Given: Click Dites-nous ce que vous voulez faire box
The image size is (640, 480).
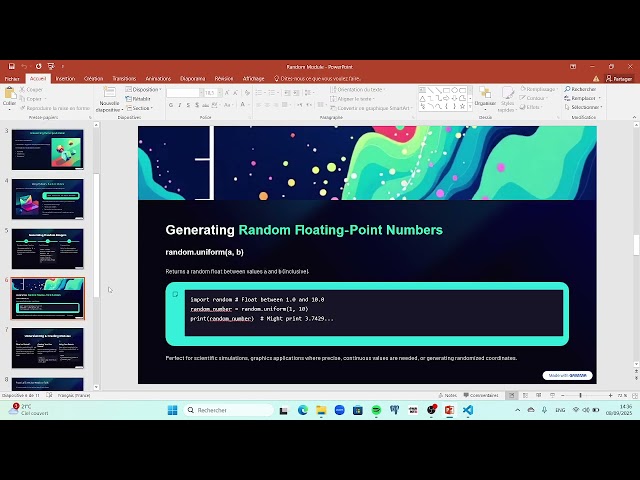Looking at the screenshot, I should pos(318,78).
